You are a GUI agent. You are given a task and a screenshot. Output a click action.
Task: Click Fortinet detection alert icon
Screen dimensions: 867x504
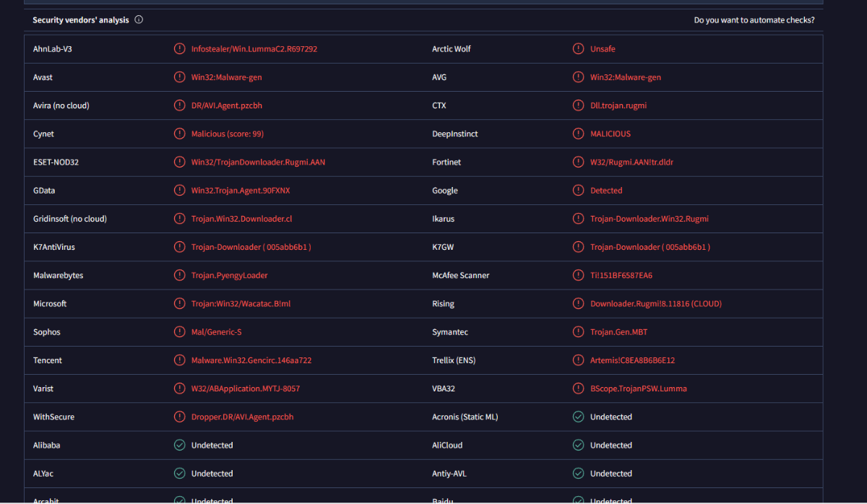(578, 162)
